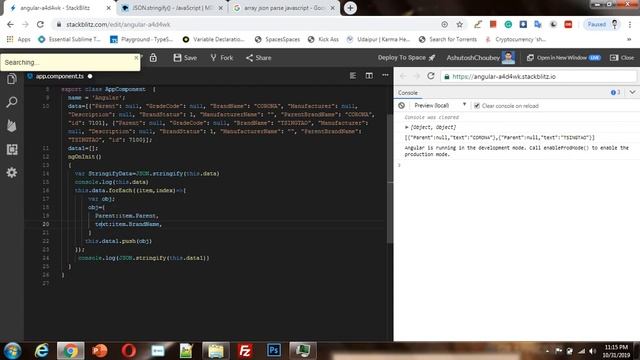Open the Firebase panel in the sidebar
This screenshot has width=640, height=360.
(x=11, y=126)
